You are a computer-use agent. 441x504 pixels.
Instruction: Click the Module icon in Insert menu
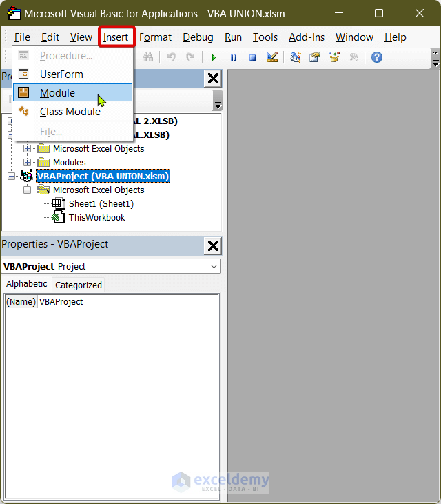click(x=23, y=92)
